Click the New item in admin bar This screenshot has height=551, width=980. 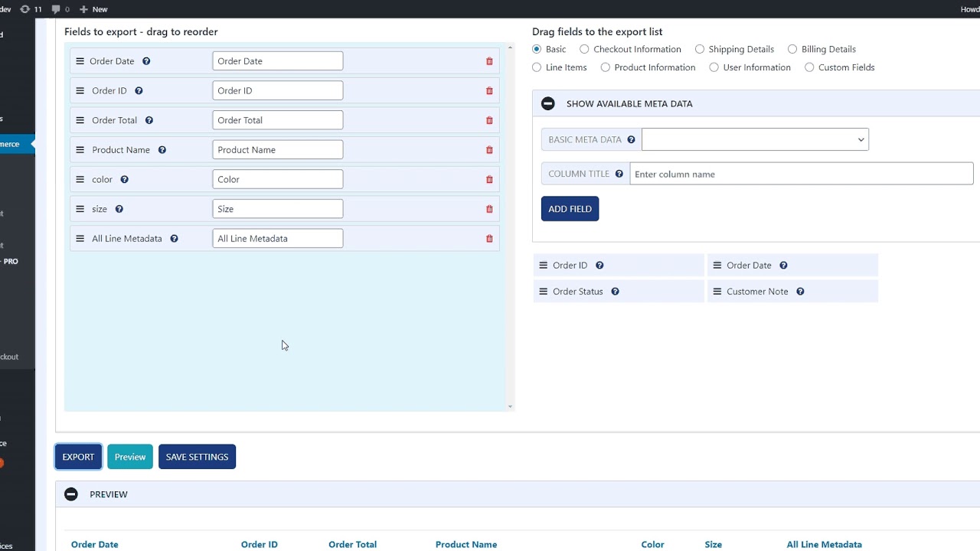[x=93, y=9]
